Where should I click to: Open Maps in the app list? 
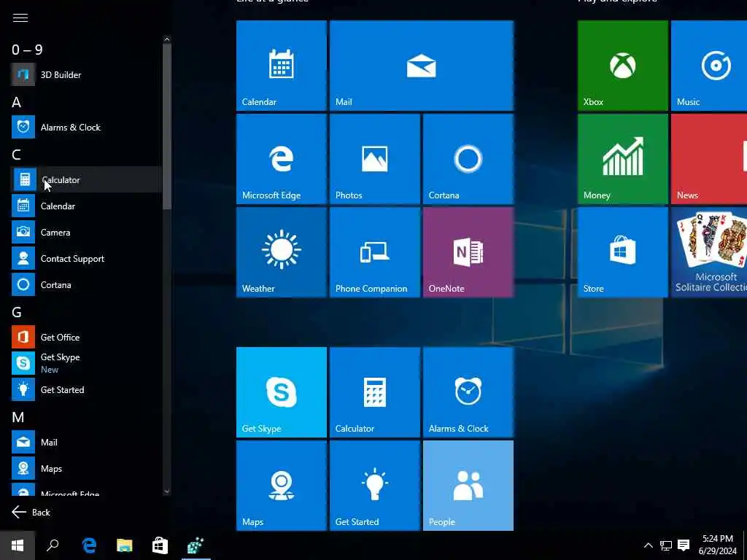pyautogui.click(x=86, y=468)
